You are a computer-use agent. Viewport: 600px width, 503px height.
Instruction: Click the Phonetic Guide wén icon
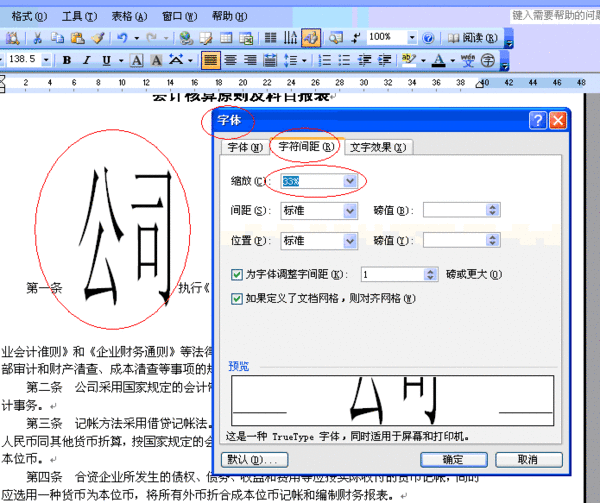pyautogui.click(x=468, y=60)
